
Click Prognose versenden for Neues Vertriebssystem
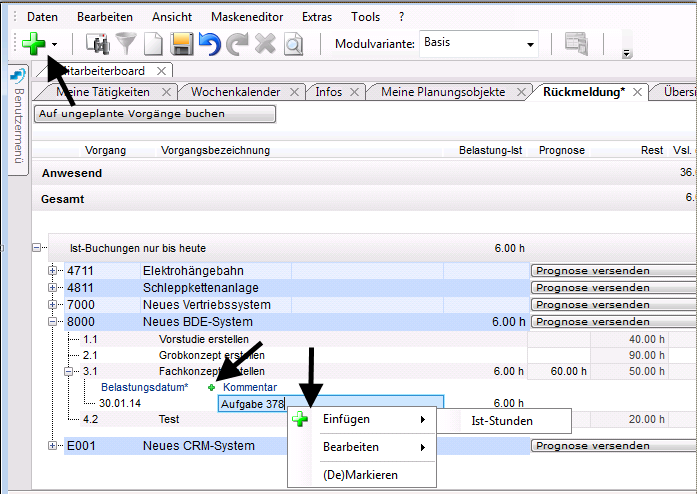(x=613, y=305)
